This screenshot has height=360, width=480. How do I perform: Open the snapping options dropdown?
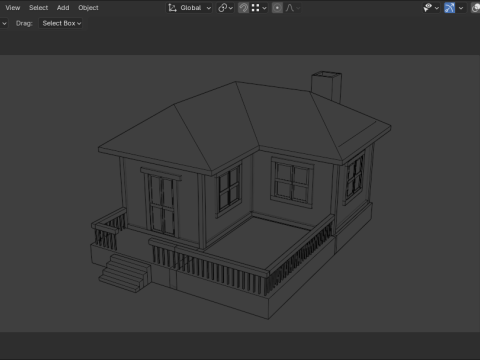[x=259, y=8]
